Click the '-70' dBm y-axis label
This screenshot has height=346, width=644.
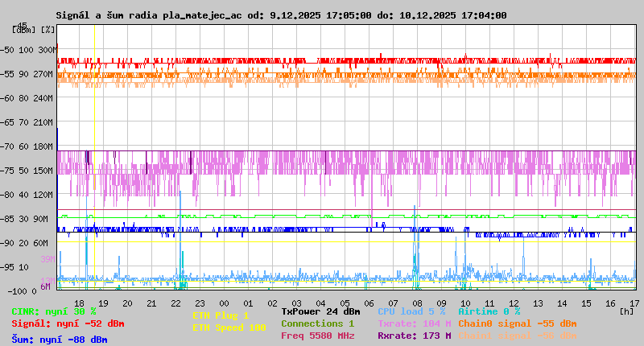(x=7, y=146)
